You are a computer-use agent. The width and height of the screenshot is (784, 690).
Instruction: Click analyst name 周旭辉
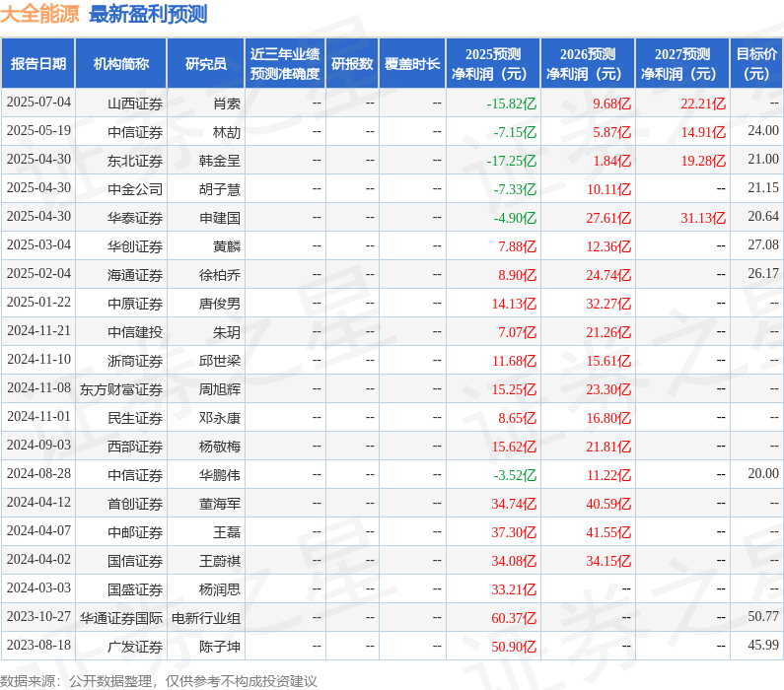pos(220,389)
